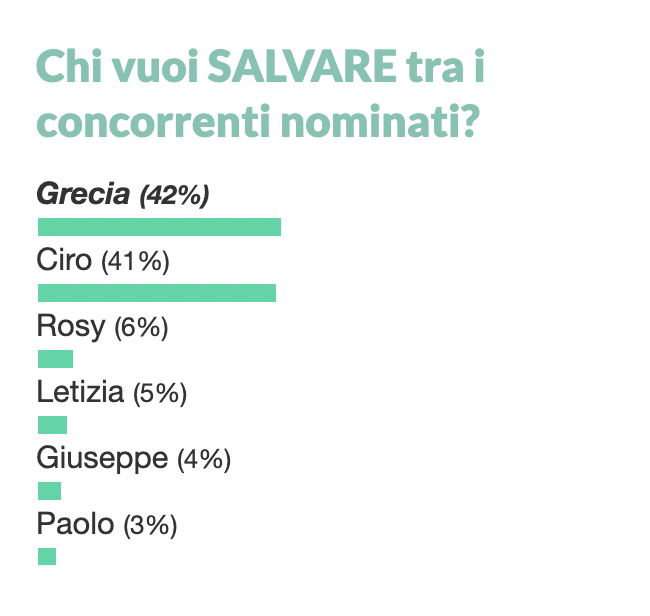Click the 5% percentage next to Letizia
The image size is (650, 616).
click(160, 393)
